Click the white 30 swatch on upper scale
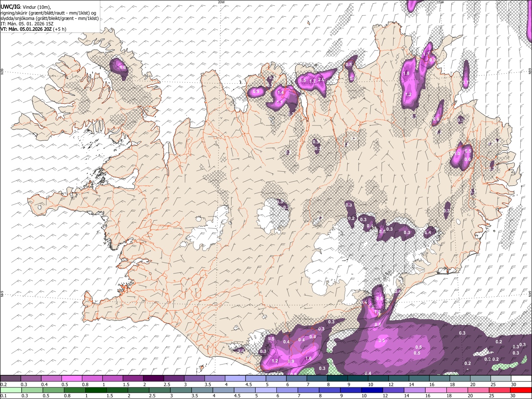Viewport: 532px width, 399px height. tap(521, 379)
